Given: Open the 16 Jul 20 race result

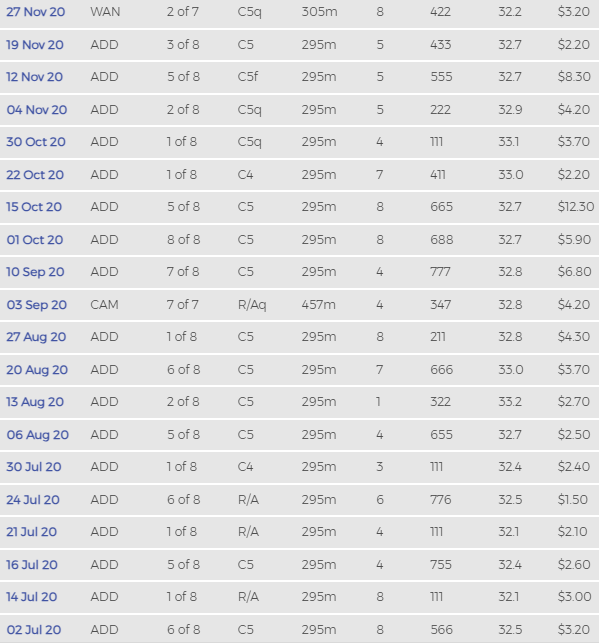Looking at the screenshot, I should click(32, 565).
